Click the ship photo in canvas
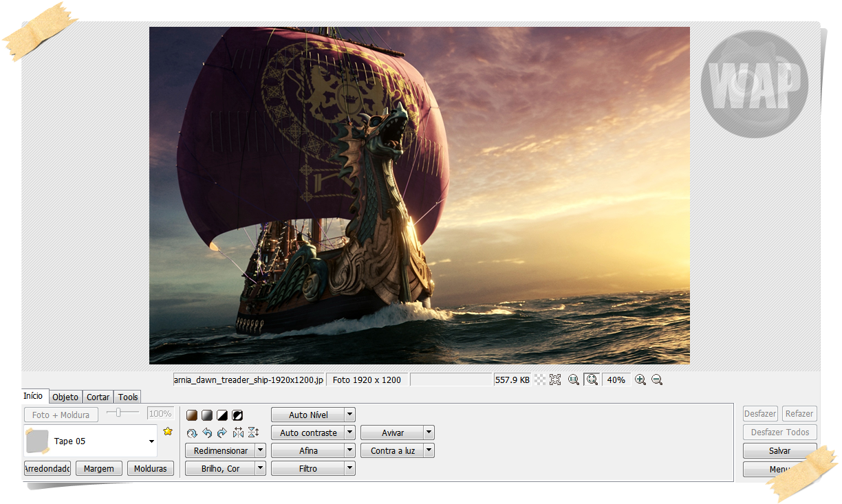The image size is (842, 504). (x=419, y=195)
